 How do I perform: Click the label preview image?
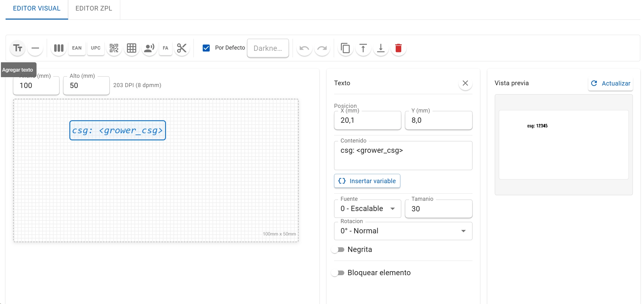564,145
